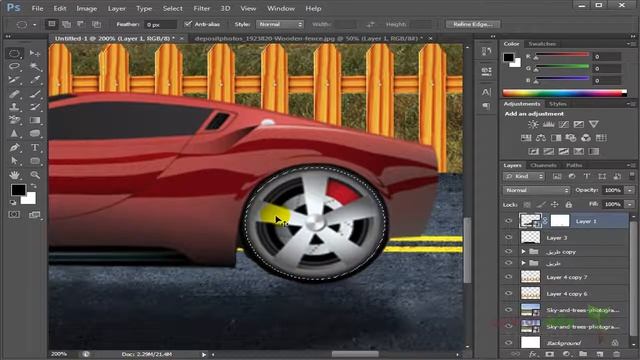Expand the طريق layer group

click(x=523, y=263)
